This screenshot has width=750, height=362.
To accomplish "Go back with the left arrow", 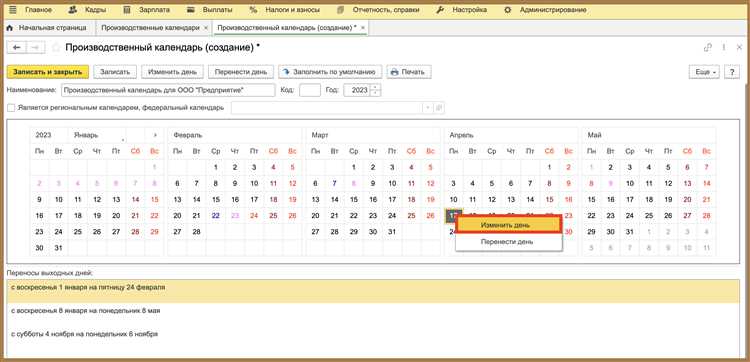I will (17, 47).
